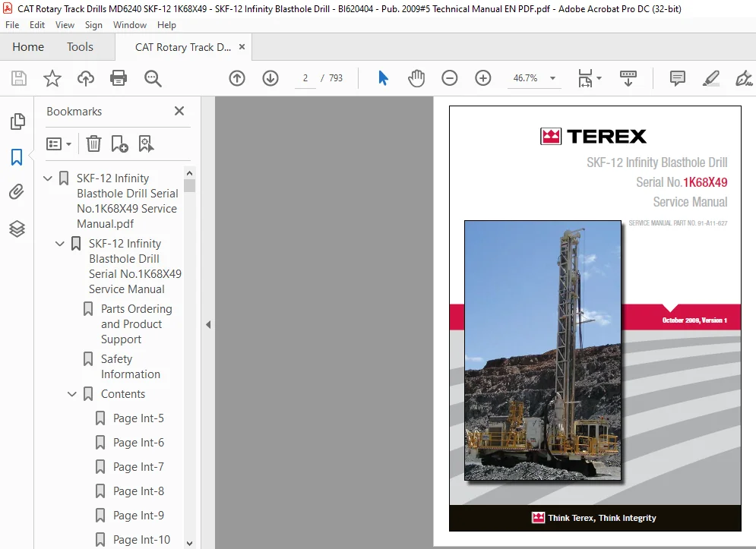Select the nested SKF-12 Service Manual bookmark
The image size is (756, 549).
pyautogui.click(x=134, y=266)
